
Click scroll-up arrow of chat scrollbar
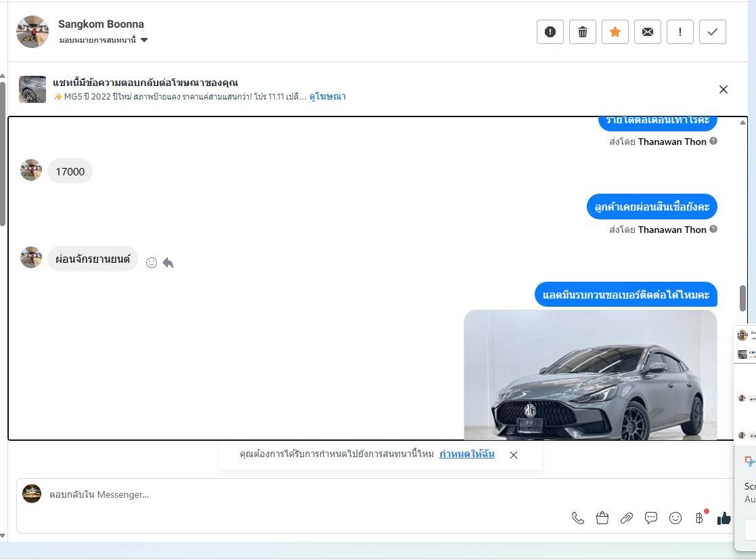point(742,123)
